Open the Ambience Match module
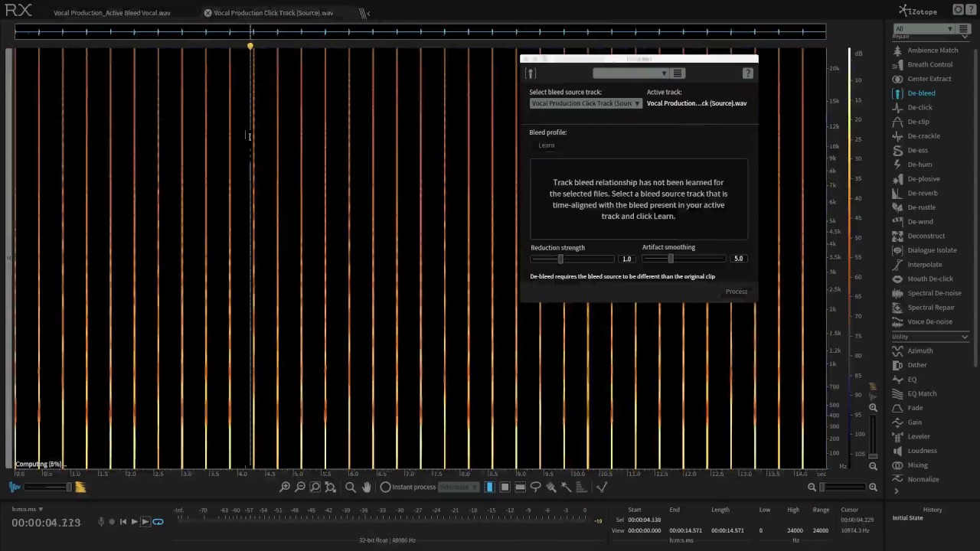This screenshot has height=551, width=980. coord(925,51)
